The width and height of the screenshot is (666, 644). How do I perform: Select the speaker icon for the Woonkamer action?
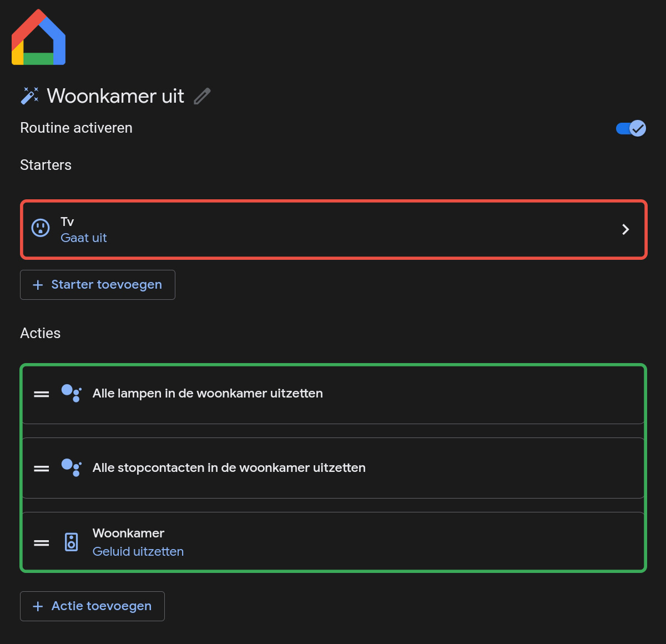point(72,542)
